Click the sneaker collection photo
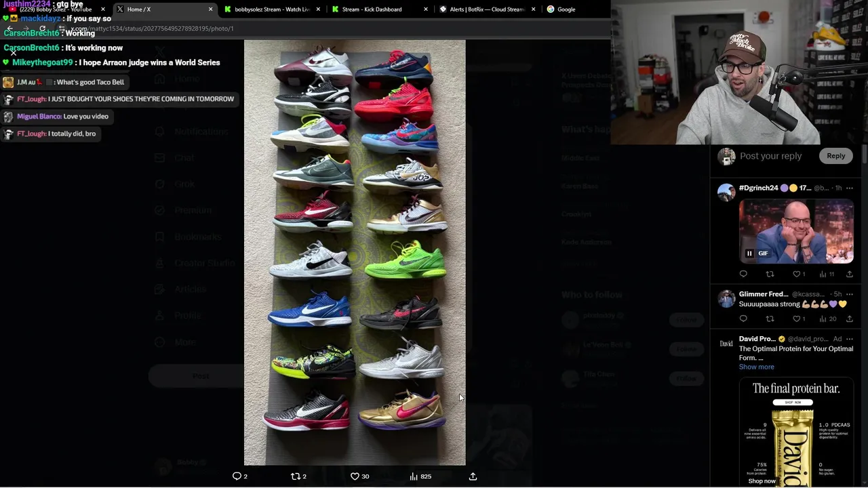Screen dimensions: 868x488 pyautogui.click(x=355, y=252)
